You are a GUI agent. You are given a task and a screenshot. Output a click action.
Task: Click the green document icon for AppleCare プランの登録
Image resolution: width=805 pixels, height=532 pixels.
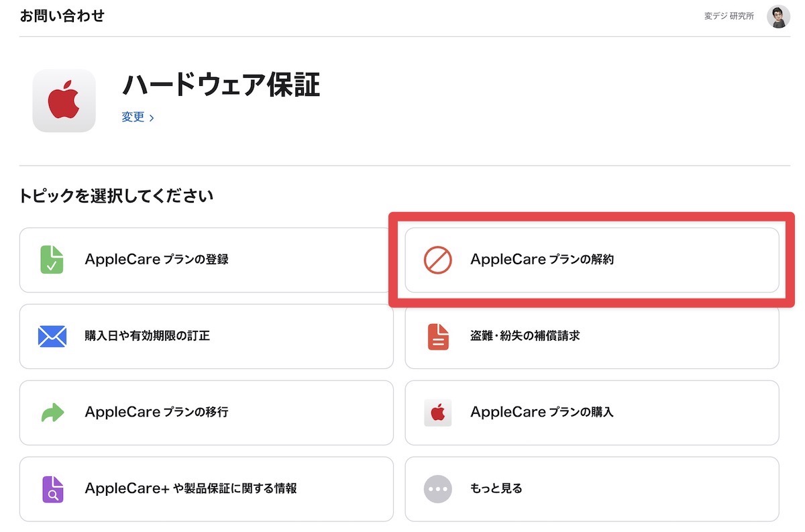pyautogui.click(x=52, y=260)
